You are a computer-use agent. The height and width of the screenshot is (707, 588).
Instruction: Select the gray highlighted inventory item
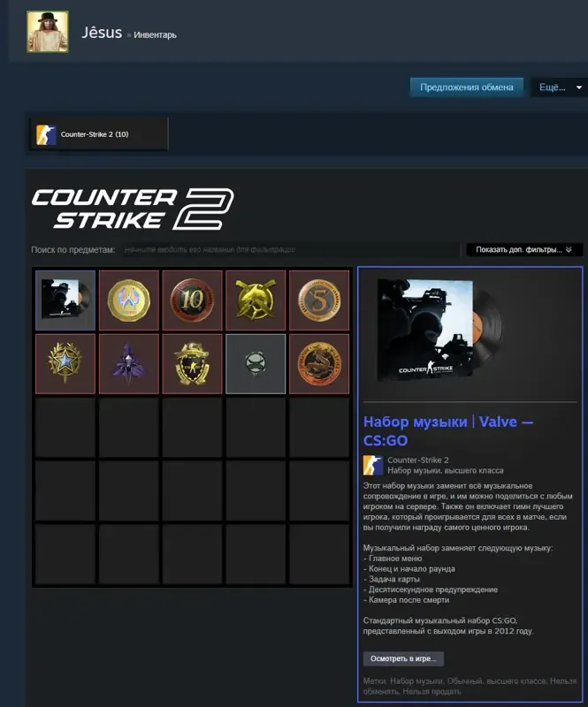256,364
